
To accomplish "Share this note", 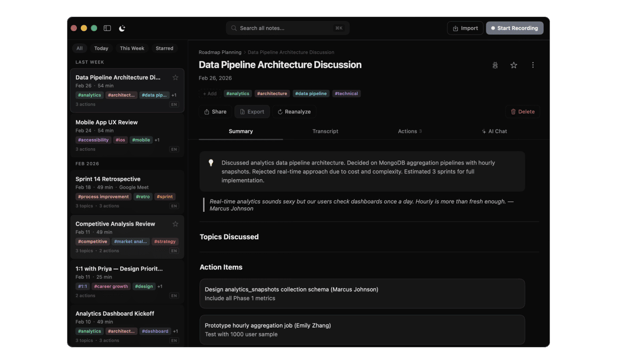I will [215, 112].
